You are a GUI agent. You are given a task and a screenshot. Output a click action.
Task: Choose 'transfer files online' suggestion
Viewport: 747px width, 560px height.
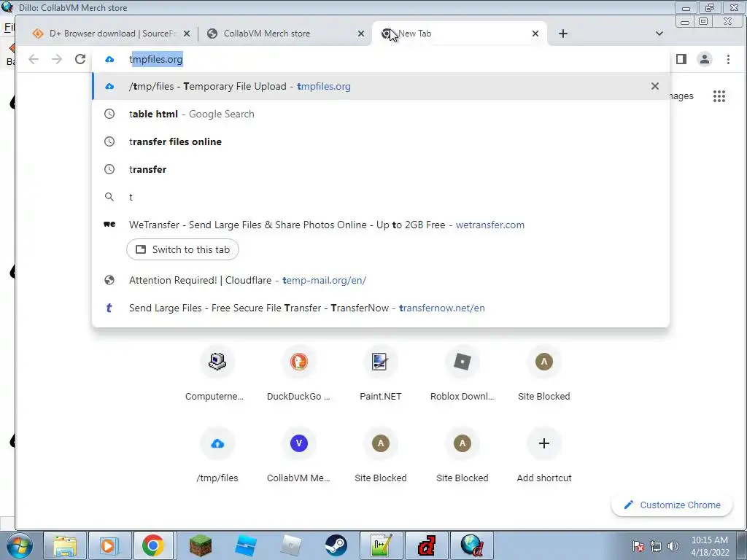click(x=381, y=141)
